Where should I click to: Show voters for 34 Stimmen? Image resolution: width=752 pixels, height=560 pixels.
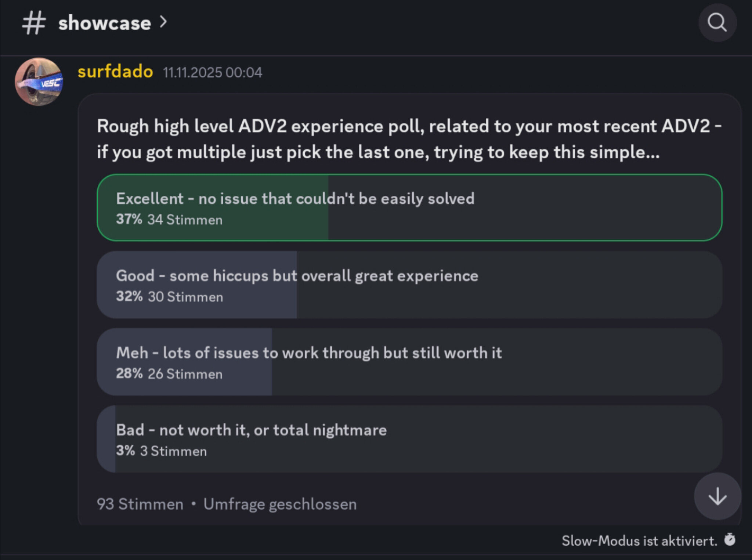point(185,220)
